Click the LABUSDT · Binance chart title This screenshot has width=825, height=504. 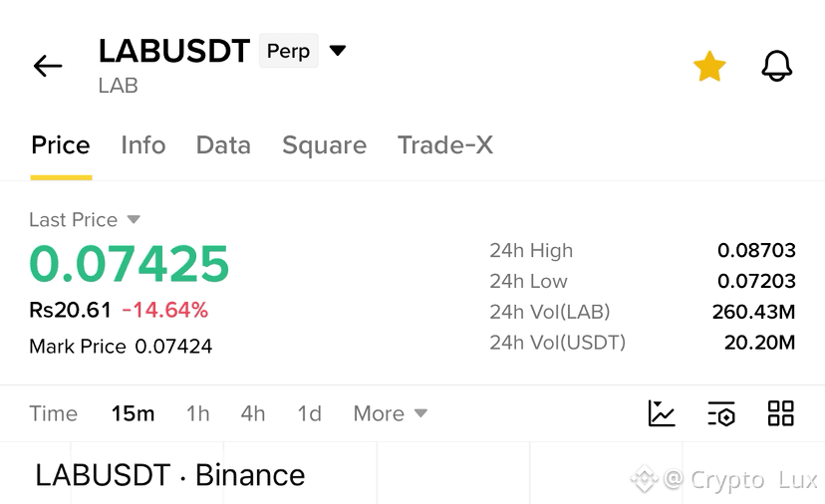coord(170,475)
